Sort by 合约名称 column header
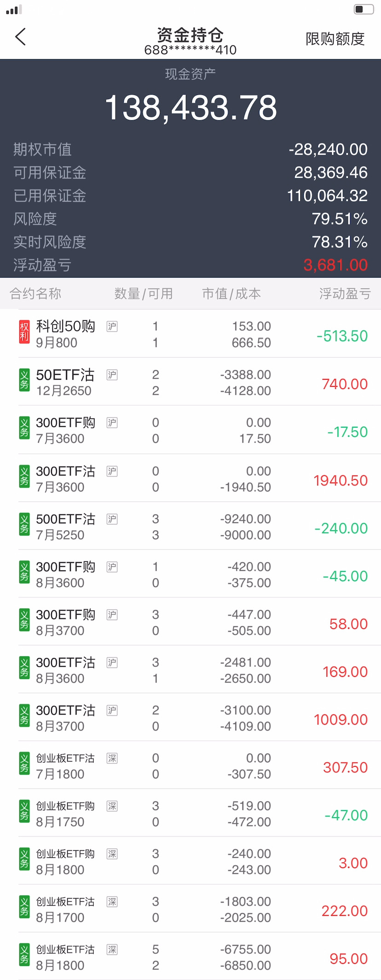Screen dimensions: 381x980 [x=35, y=293]
